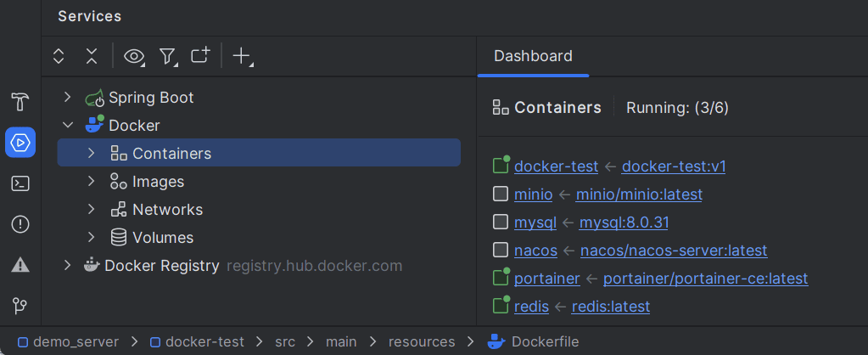The width and height of the screenshot is (868, 355).
Task: Select the Docker tree label
Action: [135, 126]
